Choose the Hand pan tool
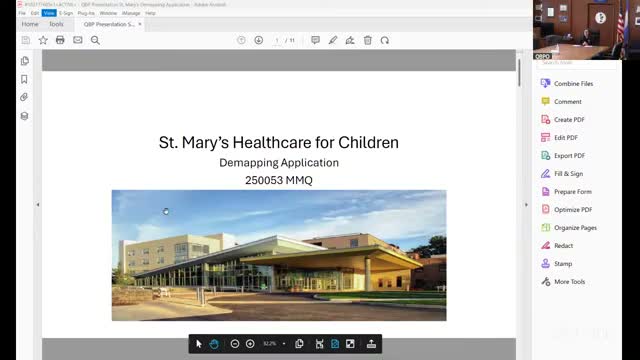This screenshot has height=360, width=640. point(214,344)
